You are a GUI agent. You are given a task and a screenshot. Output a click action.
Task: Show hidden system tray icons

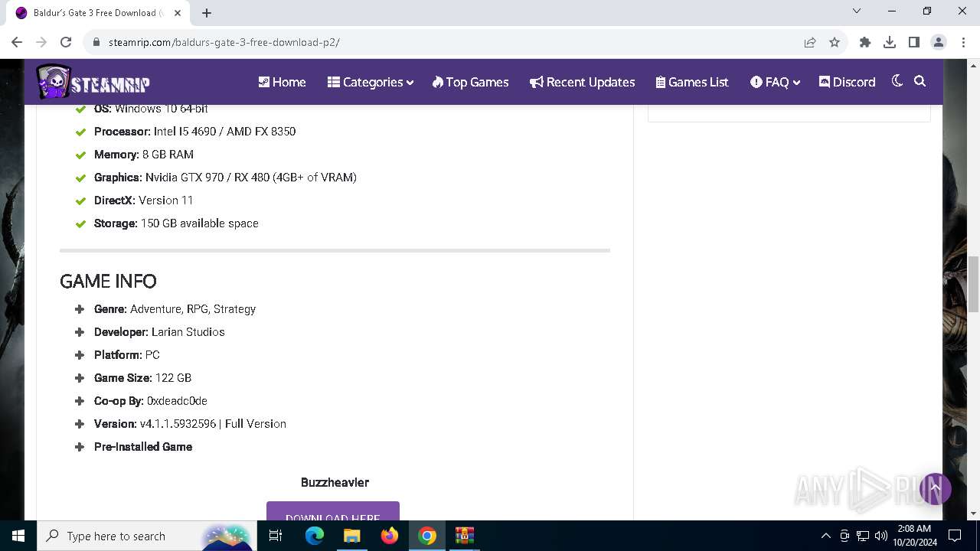[x=825, y=536]
